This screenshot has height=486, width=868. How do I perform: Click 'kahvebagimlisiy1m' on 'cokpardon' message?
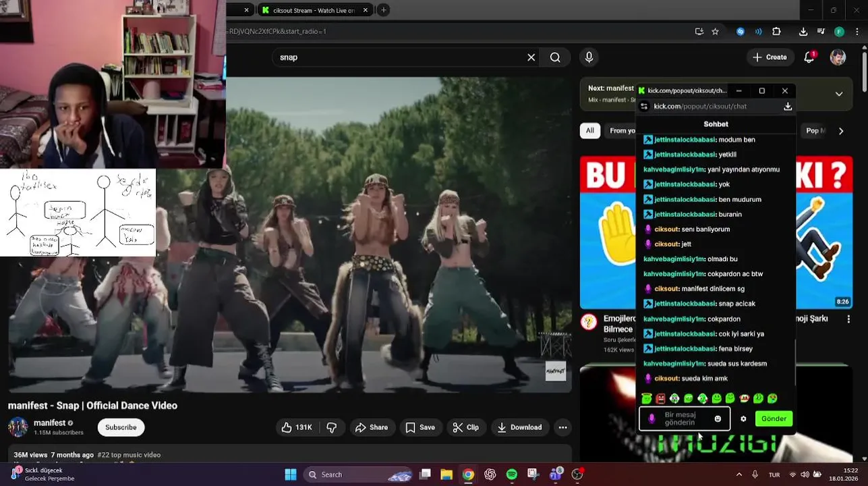click(x=674, y=319)
